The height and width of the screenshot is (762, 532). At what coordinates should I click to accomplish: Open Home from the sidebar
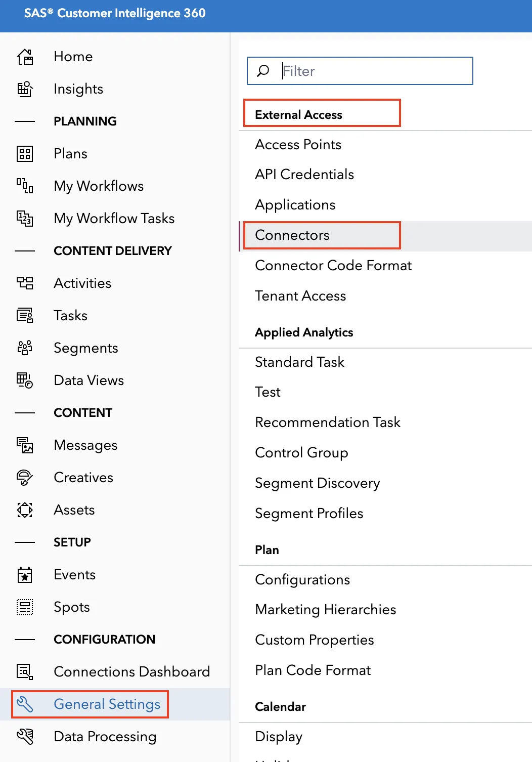pyautogui.click(x=73, y=57)
